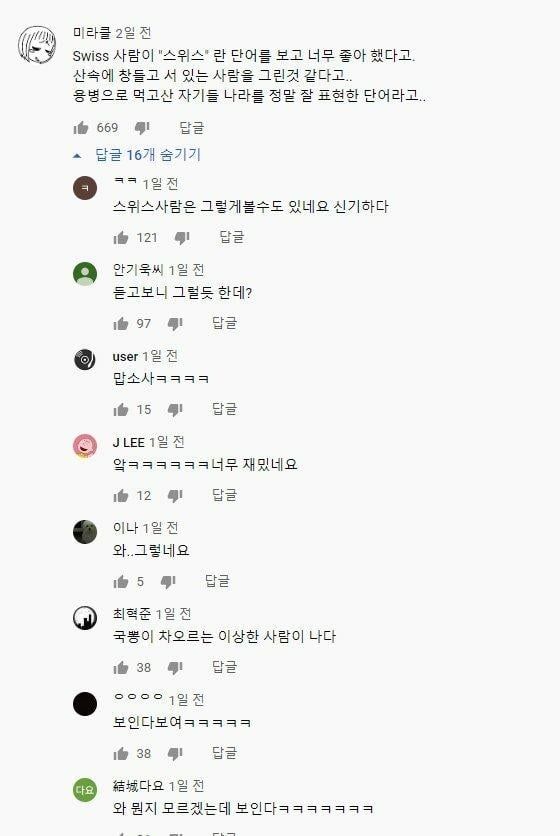The height and width of the screenshot is (836, 560).
Task: Click the collapse arrow beside 답글 16개 숨기기
Action: tap(77, 156)
